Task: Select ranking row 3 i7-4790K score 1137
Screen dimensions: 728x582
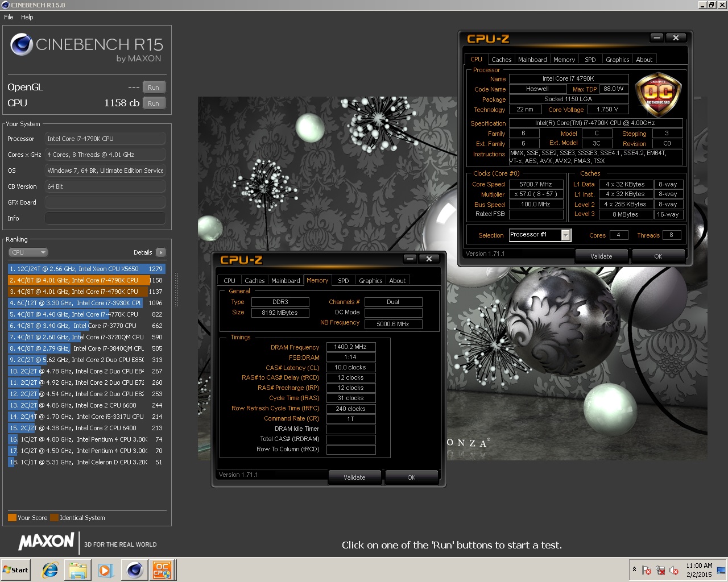Action: coord(86,292)
